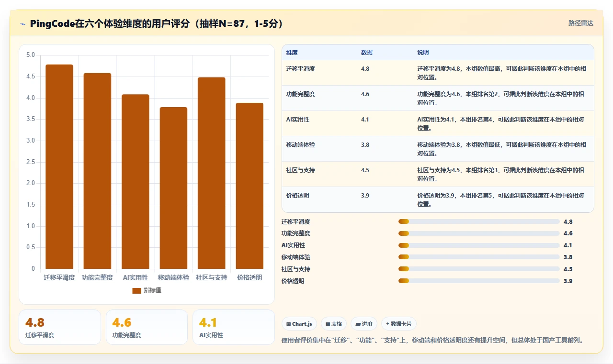Click the 社区与支持 progress bar

coord(479,269)
